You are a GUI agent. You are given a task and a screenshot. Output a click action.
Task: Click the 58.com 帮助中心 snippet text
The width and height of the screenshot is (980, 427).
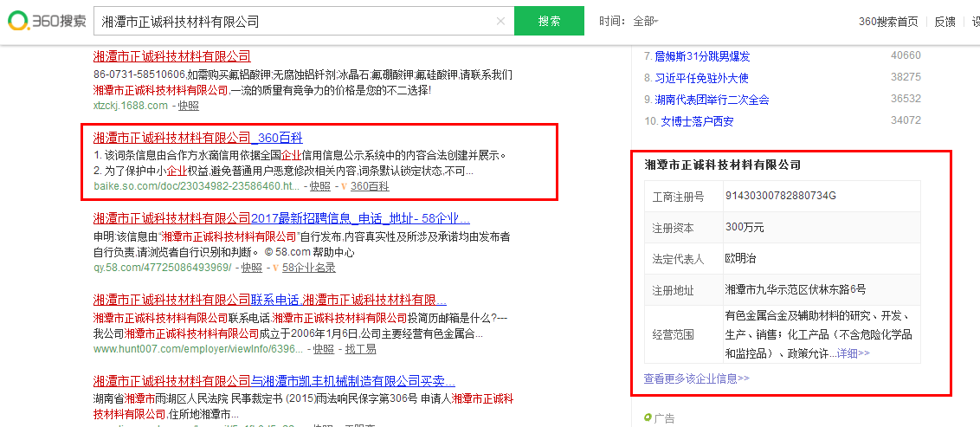[x=310, y=253]
